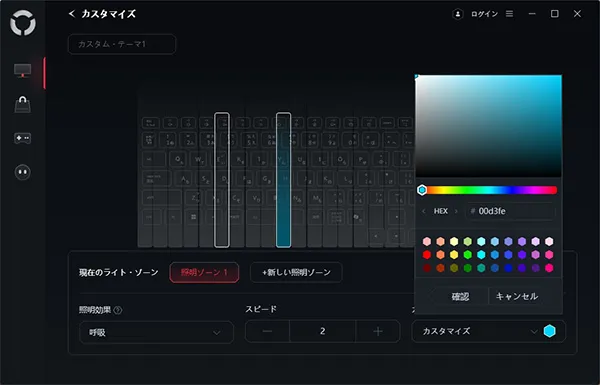Open the hamburger menu icon
This screenshot has width=600, height=385.
point(509,14)
